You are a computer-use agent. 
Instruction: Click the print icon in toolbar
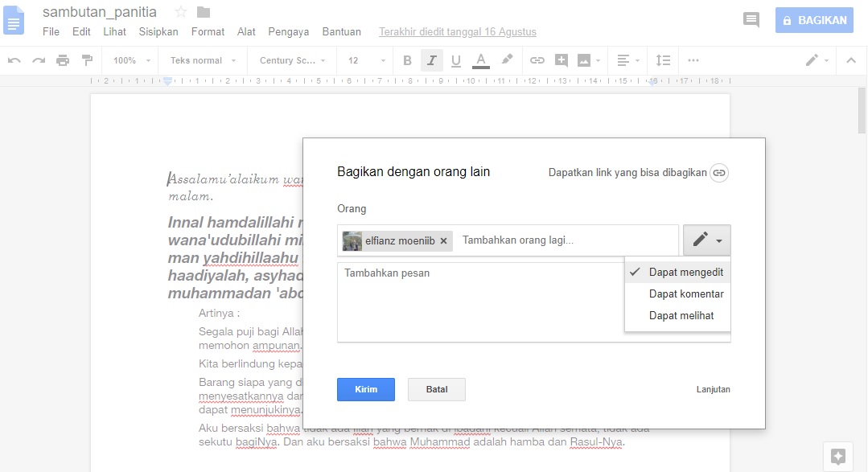pyautogui.click(x=63, y=60)
